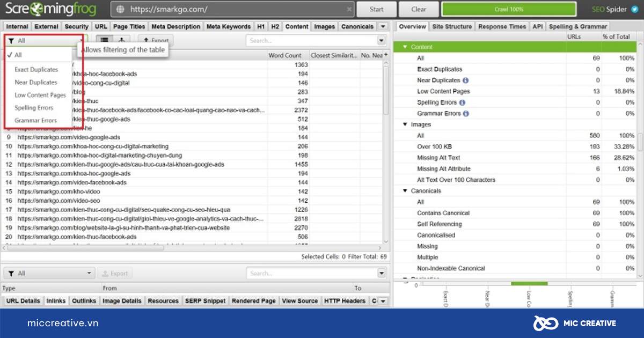The image size is (644, 338).
Task: Switch to tree view icon
Action: coord(121,40)
